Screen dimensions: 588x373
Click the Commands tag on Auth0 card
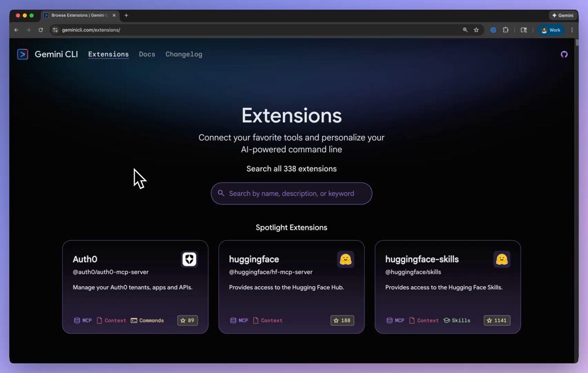147,321
